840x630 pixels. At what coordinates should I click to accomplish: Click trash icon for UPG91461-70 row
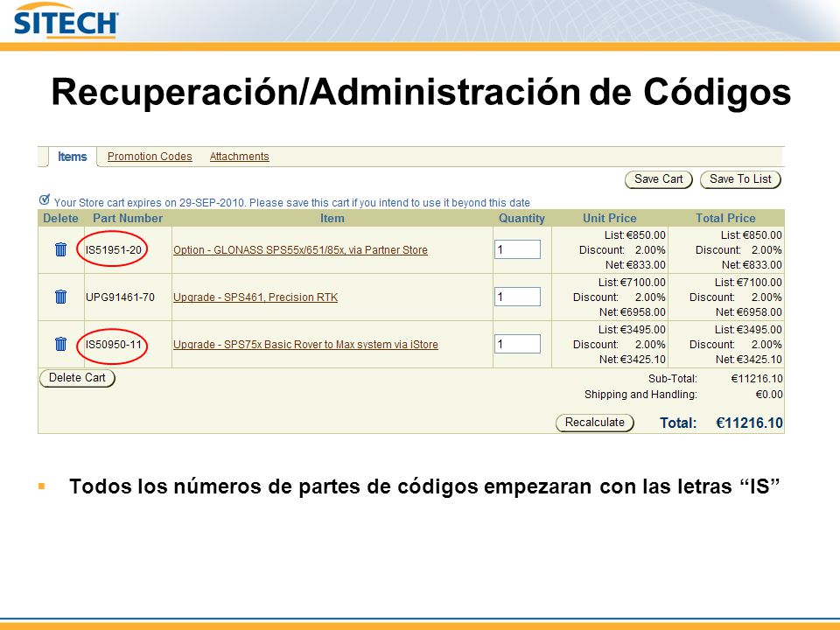coord(60,297)
